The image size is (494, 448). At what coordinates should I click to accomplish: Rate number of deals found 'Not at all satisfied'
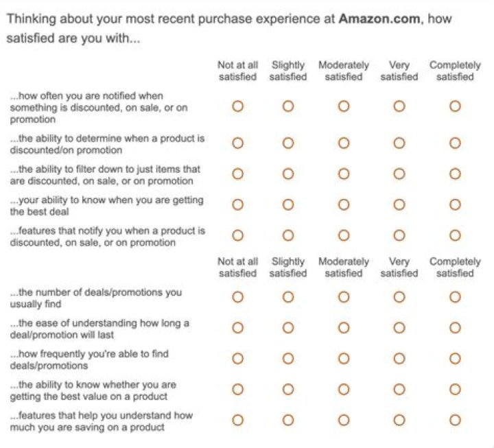pos(237,297)
